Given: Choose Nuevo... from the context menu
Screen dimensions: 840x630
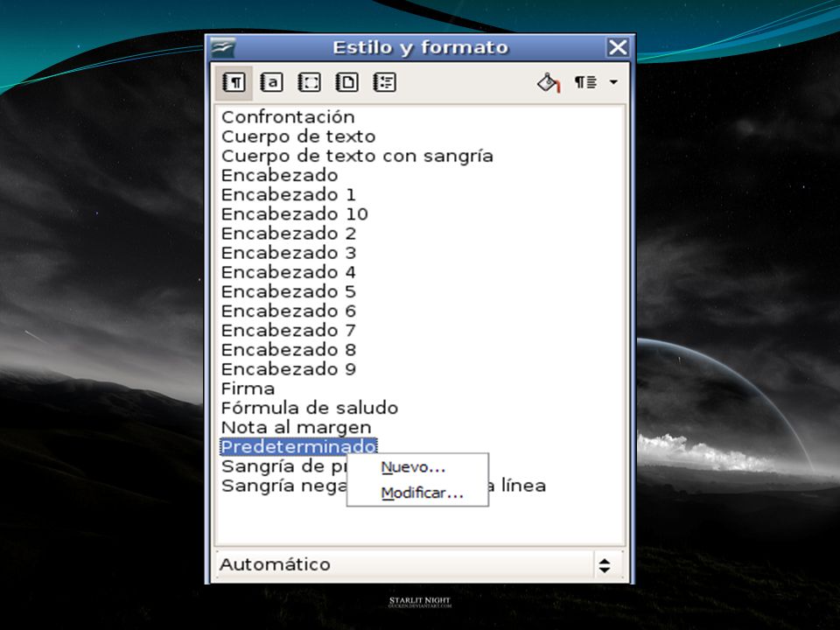Looking at the screenshot, I should (418, 467).
